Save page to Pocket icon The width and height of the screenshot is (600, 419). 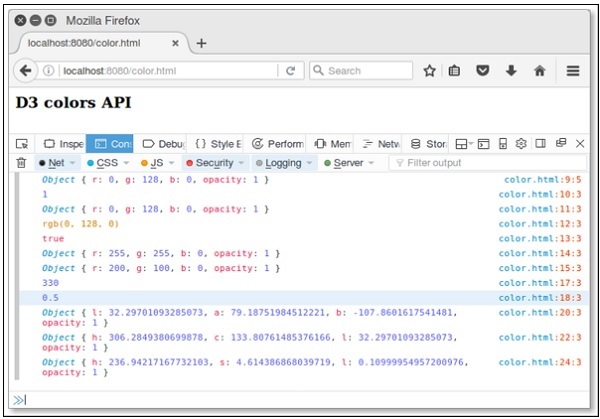[x=483, y=71]
